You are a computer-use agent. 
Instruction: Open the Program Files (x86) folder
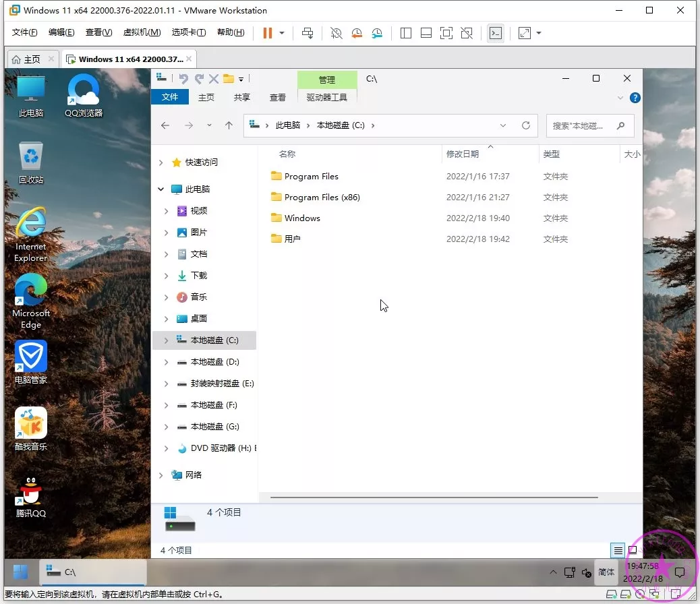[322, 198]
